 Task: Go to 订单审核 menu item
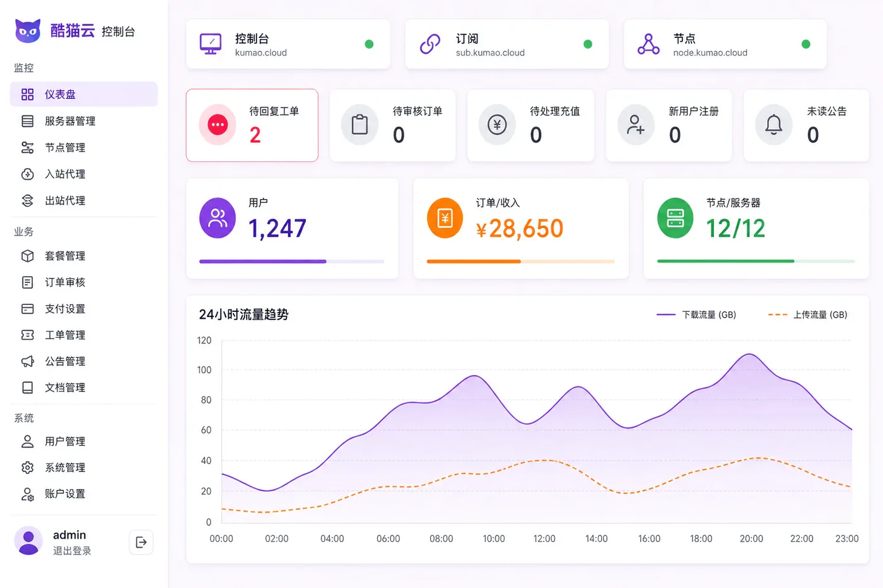pyautogui.click(x=84, y=282)
